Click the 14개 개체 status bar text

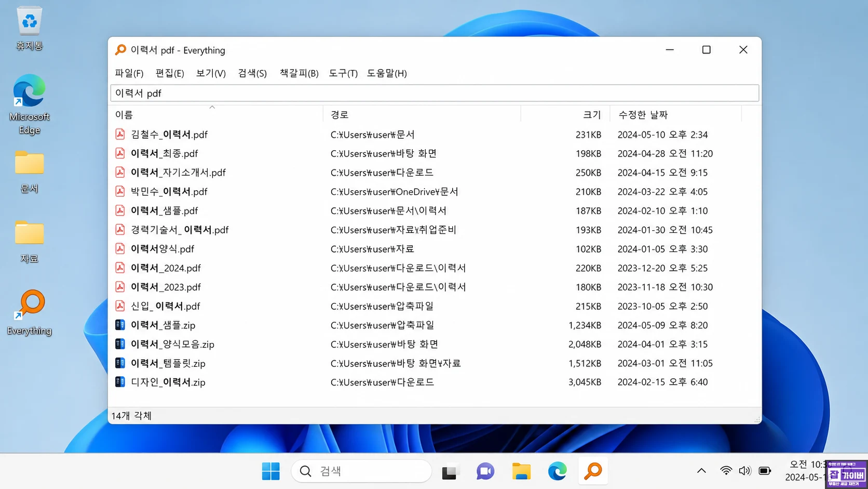pyautogui.click(x=131, y=416)
